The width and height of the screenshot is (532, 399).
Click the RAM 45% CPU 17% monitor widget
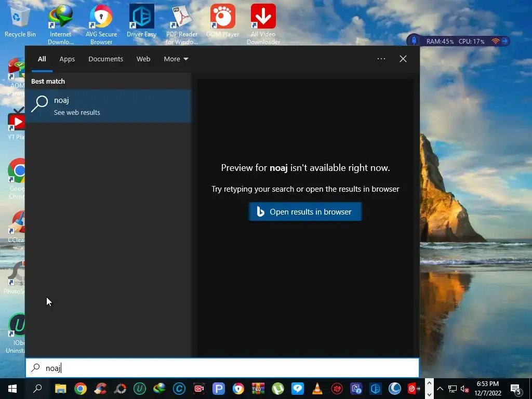458,42
